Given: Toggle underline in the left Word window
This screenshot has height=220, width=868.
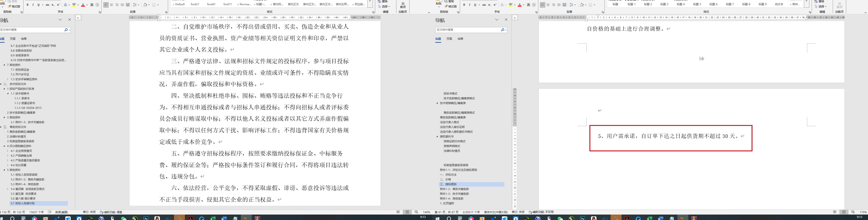Looking at the screenshot, I should click(x=38, y=5).
